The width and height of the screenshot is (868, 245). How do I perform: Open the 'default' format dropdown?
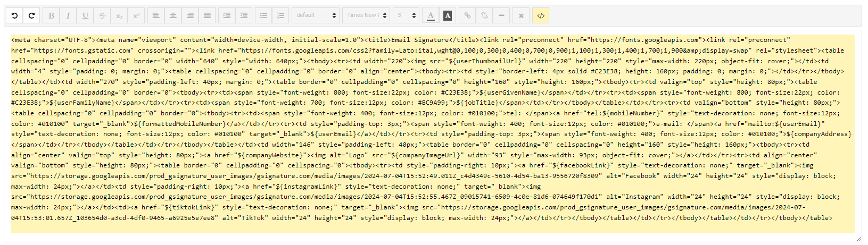click(316, 15)
